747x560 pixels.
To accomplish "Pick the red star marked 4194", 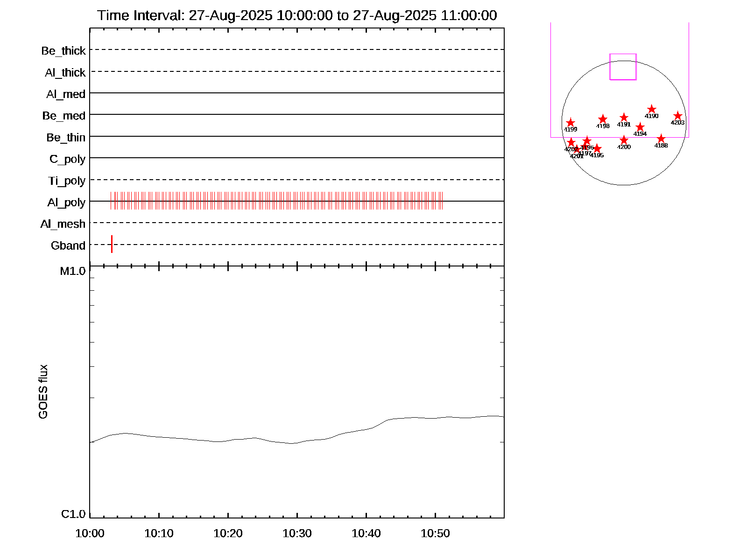I will [x=640, y=127].
